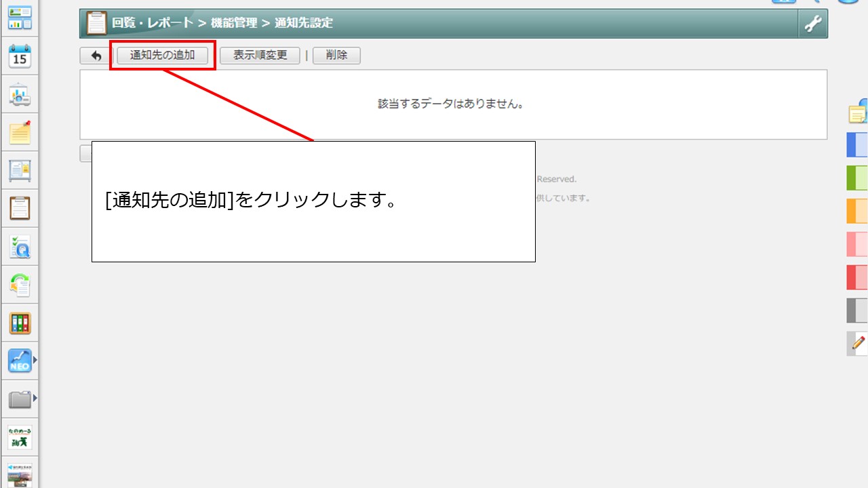Open the document search icon with magnifier
Image resolution: width=868 pixels, height=488 pixels.
[x=20, y=247]
